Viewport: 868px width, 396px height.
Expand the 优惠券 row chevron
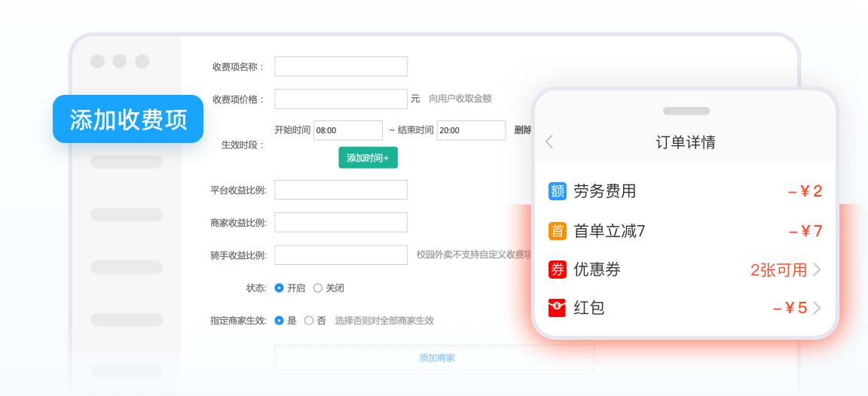click(817, 270)
